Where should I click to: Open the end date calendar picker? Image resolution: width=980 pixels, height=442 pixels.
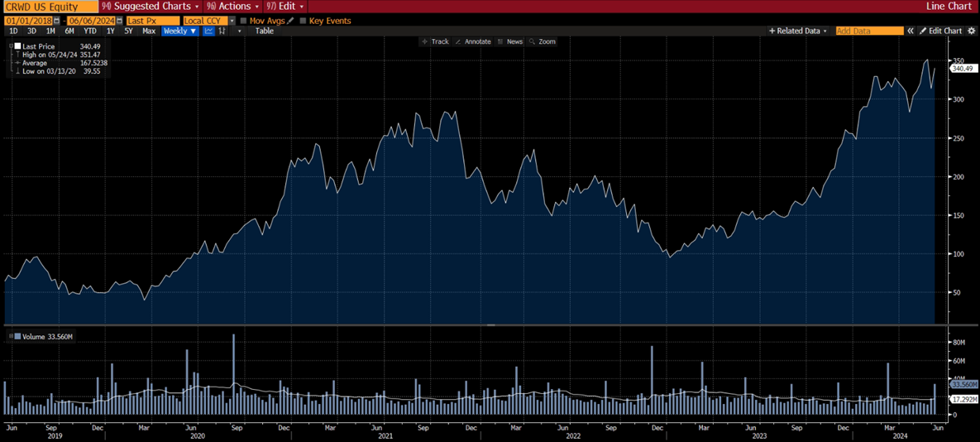[x=119, y=21]
